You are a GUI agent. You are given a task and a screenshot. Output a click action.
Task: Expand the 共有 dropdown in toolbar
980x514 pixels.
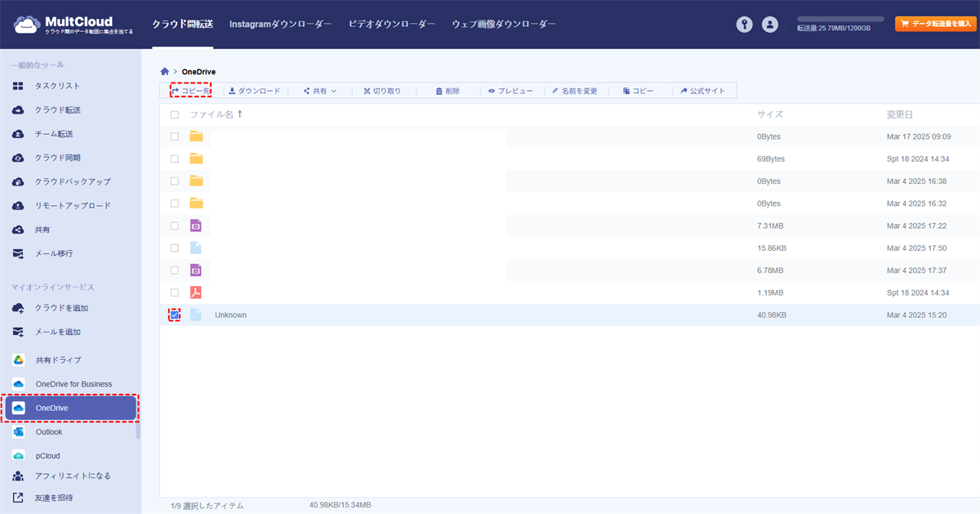pyautogui.click(x=319, y=91)
